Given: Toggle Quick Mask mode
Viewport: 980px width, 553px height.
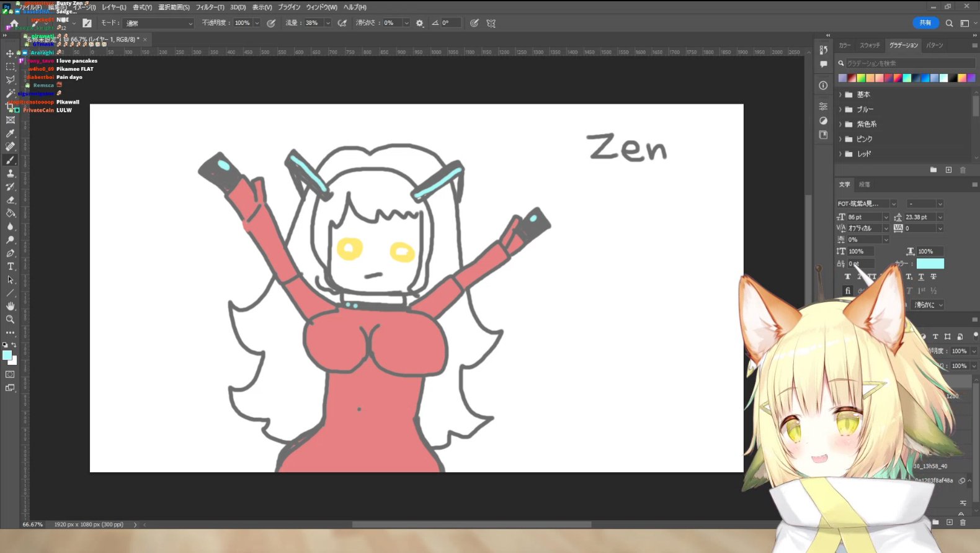Looking at the screenshot, I should pyautogui.click(x=11, y=374).
